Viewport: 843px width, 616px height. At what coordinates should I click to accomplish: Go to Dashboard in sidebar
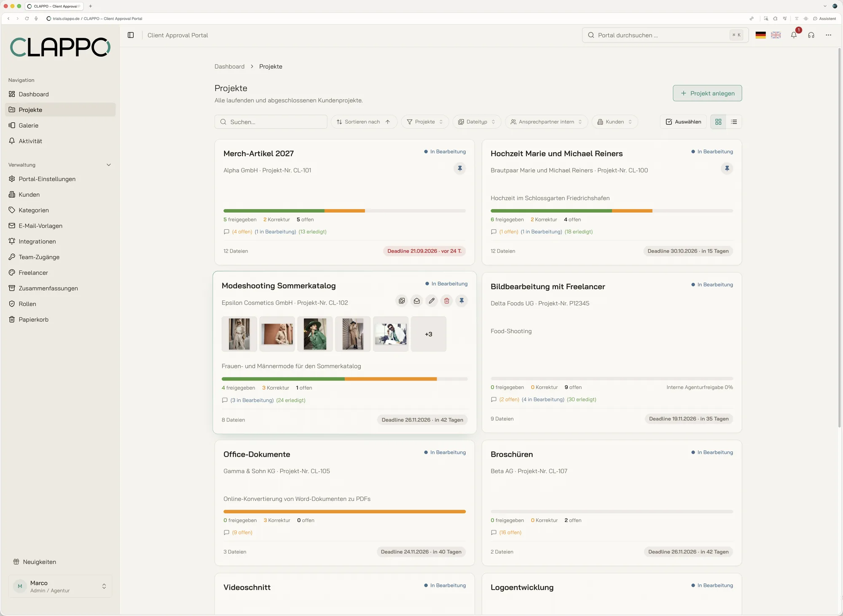[x=60, y=94]
